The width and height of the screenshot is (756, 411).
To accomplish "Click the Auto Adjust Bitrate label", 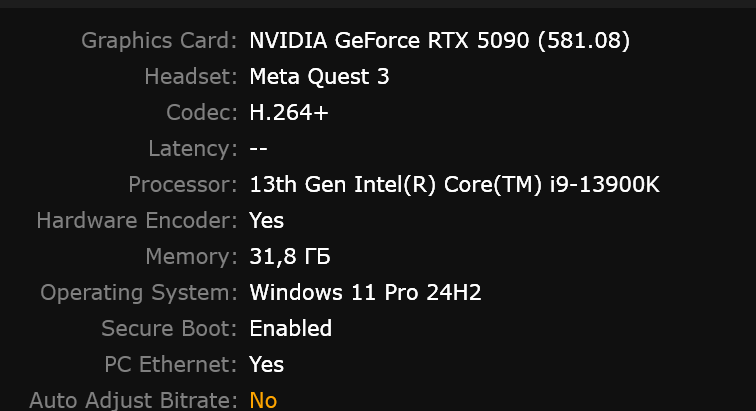I will point(133,400).
